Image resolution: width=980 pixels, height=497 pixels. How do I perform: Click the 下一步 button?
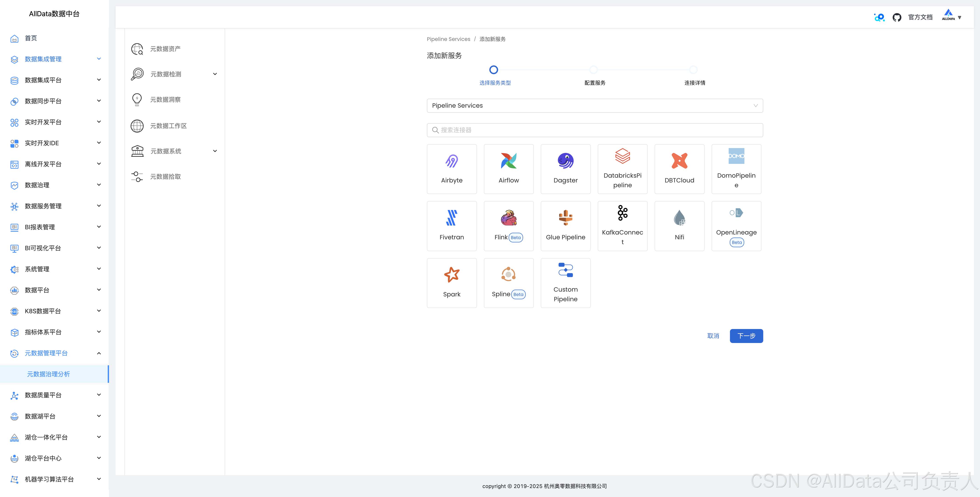(746, 336)
